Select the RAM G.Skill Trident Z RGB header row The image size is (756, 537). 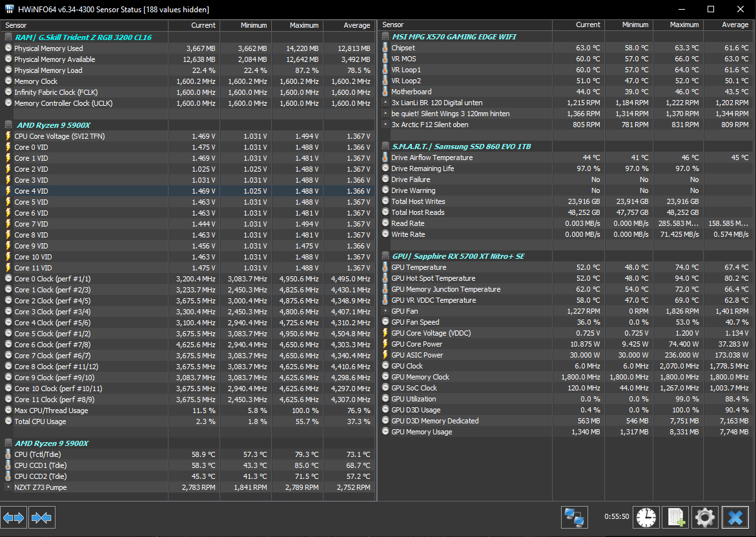188,37
